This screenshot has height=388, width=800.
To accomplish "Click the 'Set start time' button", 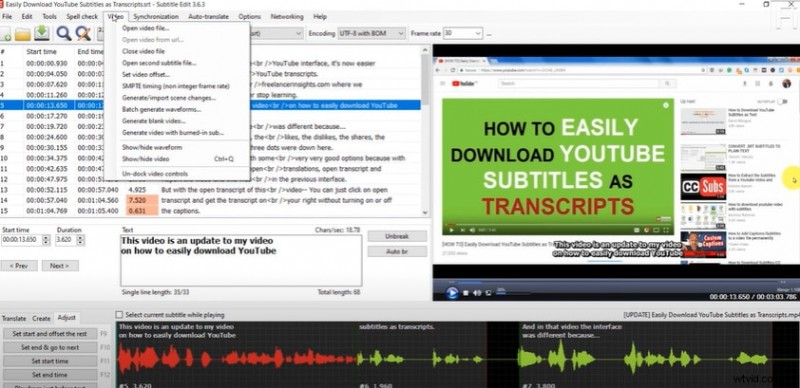I will coord(50,361).
